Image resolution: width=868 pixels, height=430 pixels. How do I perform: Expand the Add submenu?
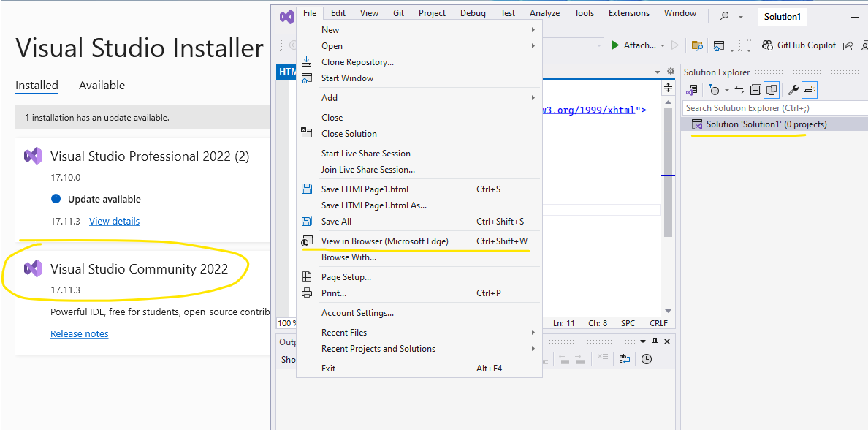(x=533, y=97)
